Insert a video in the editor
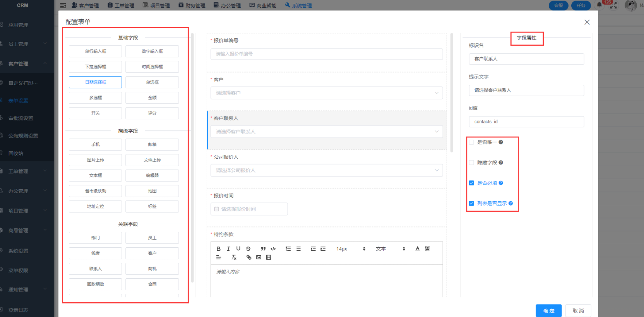 coord(269,257)
